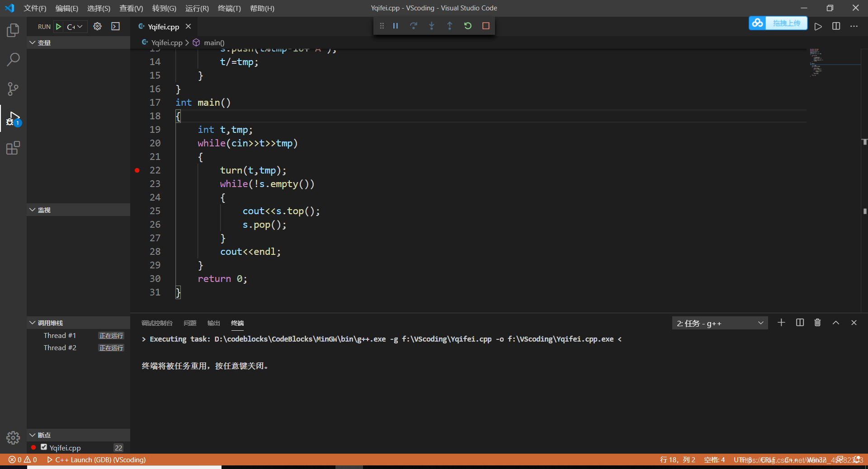Split the terminal panel
The image size is (868, 469).
click(800, 323)
